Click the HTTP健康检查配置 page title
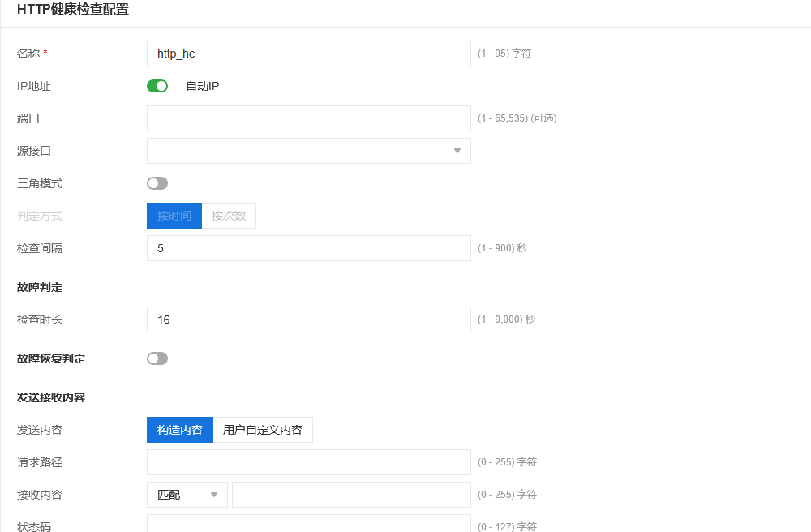This screenshot has width=811, height=532. (x=72, y=11)
